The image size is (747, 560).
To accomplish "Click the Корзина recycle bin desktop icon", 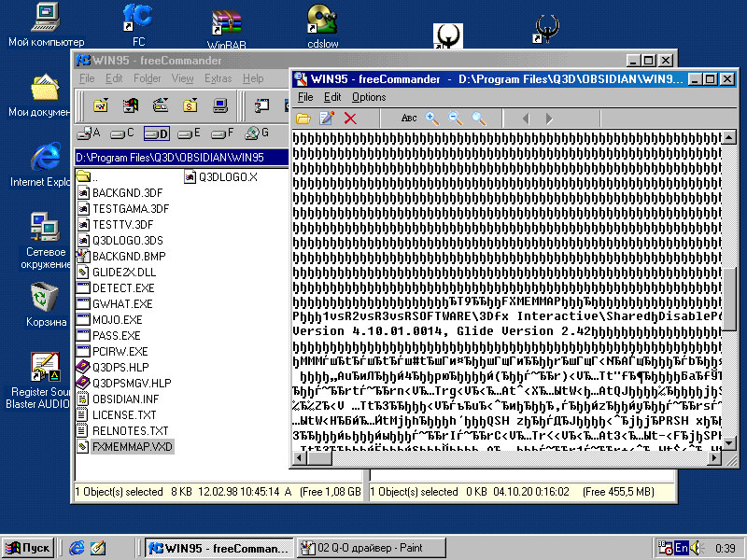I will [46, 305].
